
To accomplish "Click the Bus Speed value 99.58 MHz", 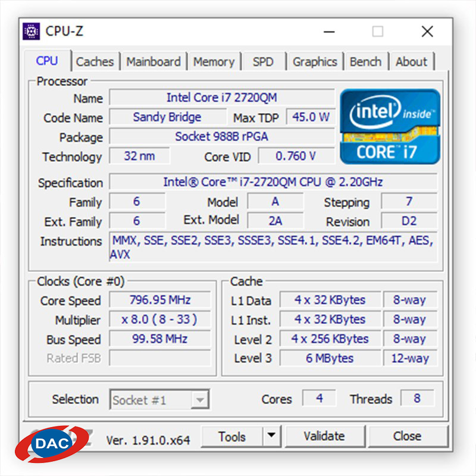I will (x=159, y=339).
